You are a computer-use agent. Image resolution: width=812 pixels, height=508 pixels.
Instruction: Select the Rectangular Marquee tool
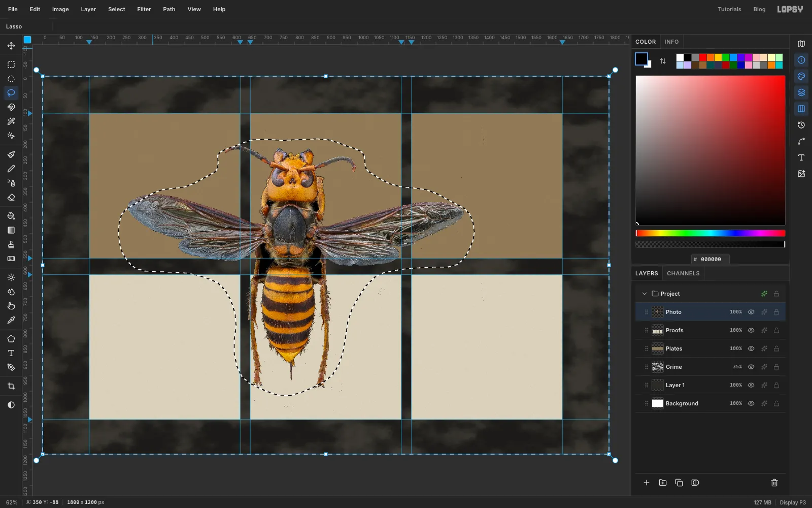click(11, 65)
